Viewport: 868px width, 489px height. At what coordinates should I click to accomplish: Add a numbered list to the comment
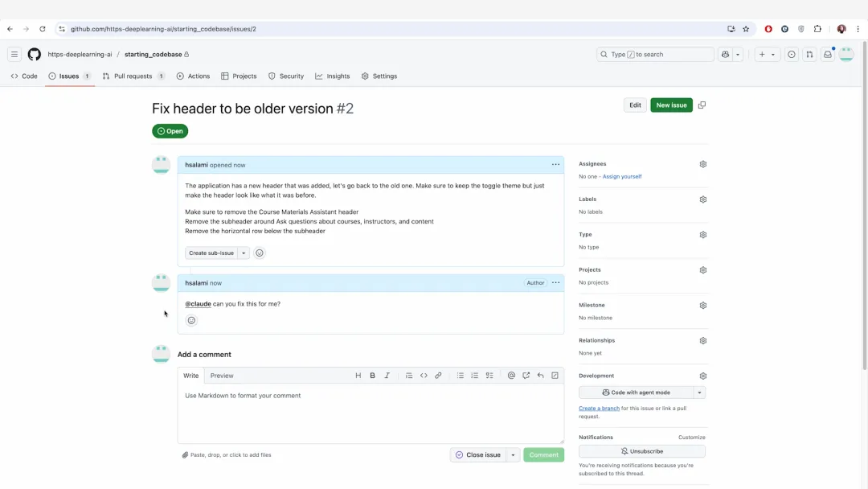coord(474,375)
